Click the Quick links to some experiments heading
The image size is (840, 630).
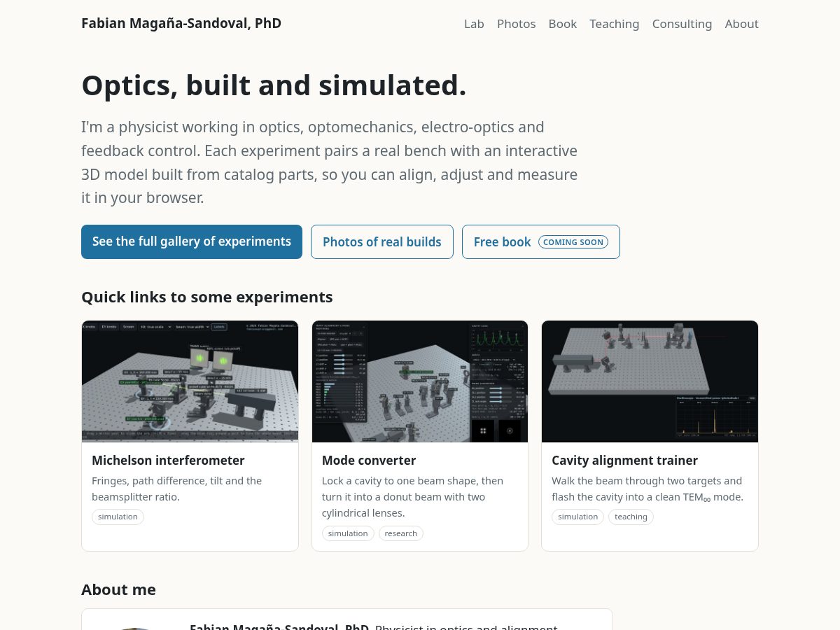pyautogui.click(x=207, y=297)
